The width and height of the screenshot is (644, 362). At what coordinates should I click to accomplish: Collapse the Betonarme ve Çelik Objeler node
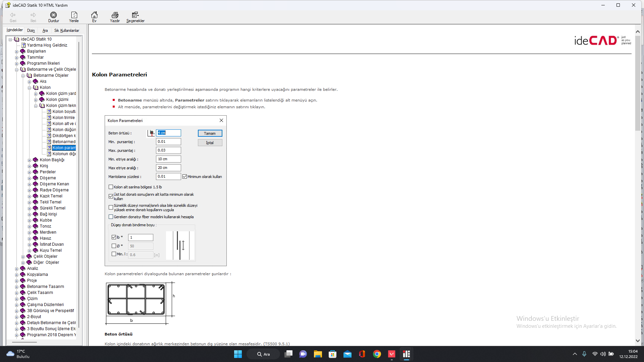tap(16, 70)
